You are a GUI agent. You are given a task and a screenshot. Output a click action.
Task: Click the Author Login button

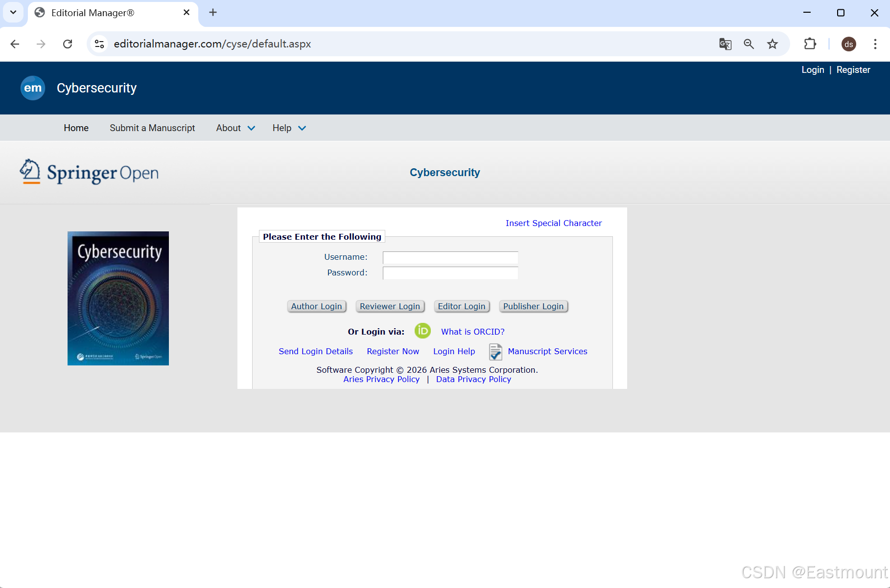(x=317, y=306)
